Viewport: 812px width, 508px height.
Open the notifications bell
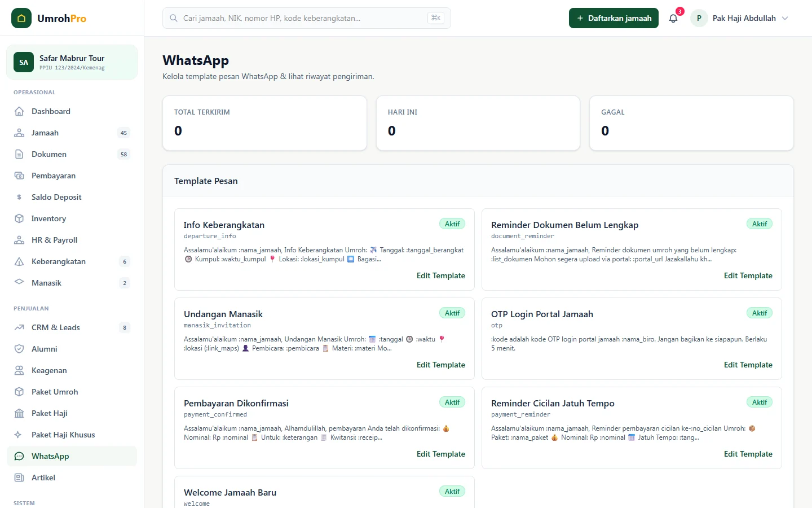pos(673,18)
